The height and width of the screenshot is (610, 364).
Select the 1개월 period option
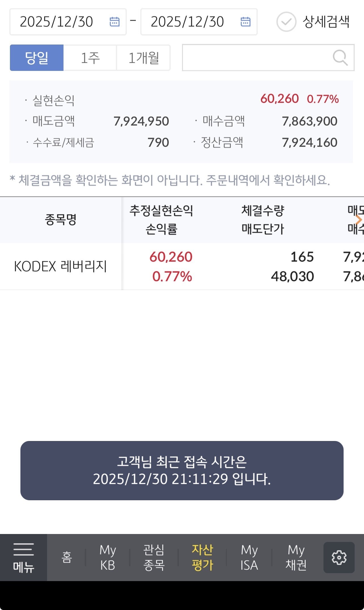(x=143, y=58)
